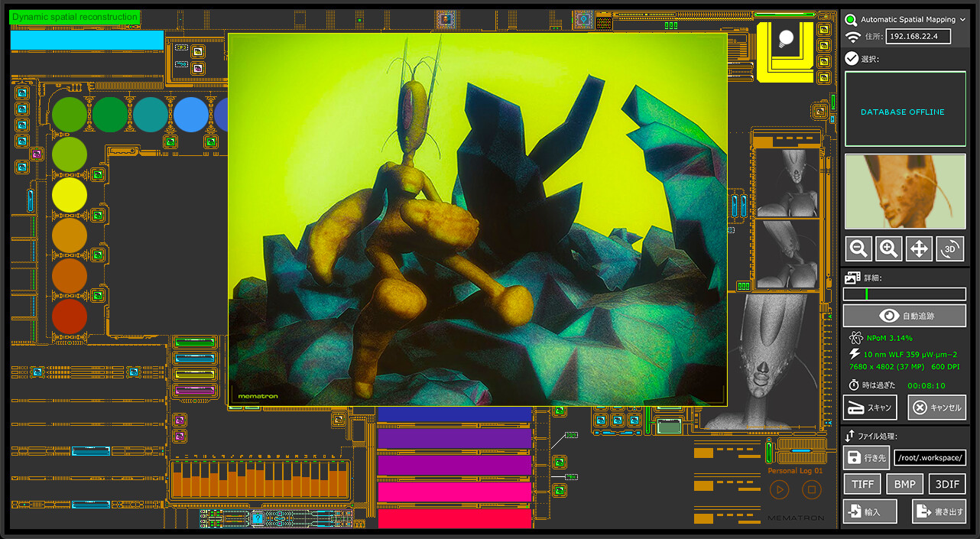Activate the 3D rotate view icon
980x539 pixels.
(x=950, y=248)
